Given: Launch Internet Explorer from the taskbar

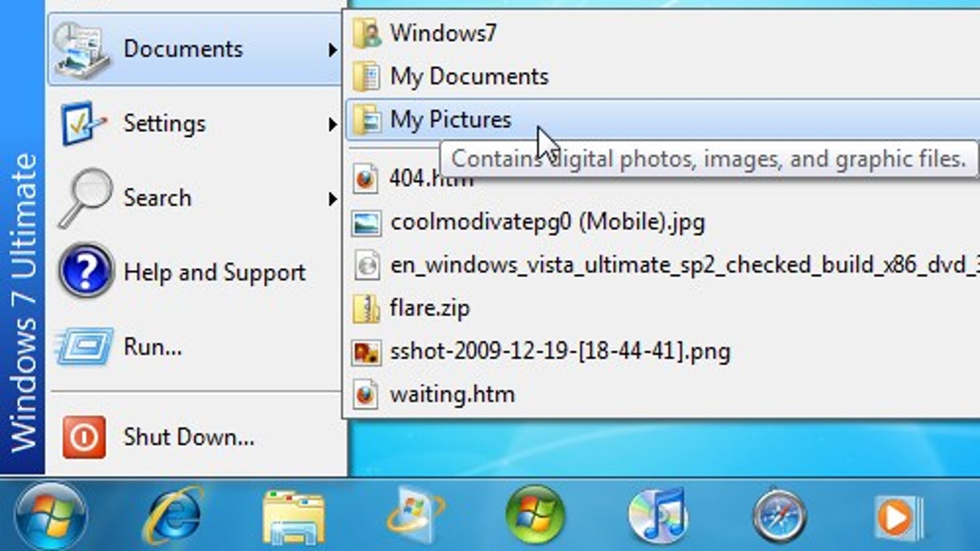Looking at the screenshot, I should 173,515.
